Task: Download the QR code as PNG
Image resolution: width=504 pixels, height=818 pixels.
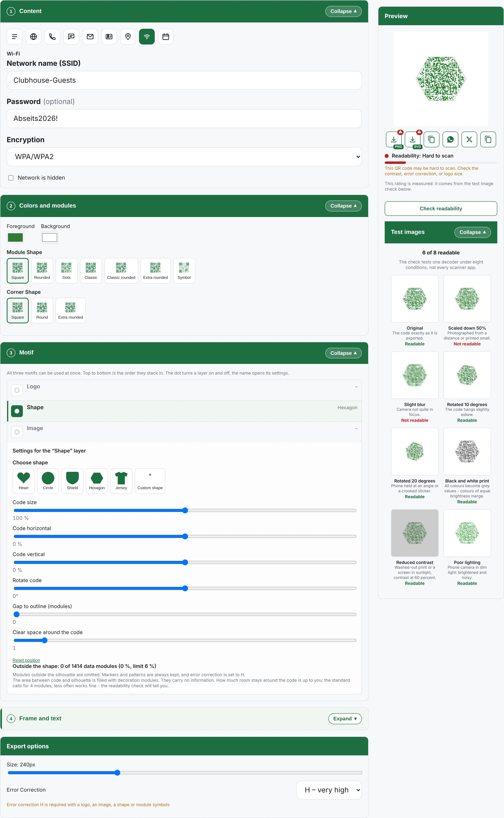Action: pos(394,139)
